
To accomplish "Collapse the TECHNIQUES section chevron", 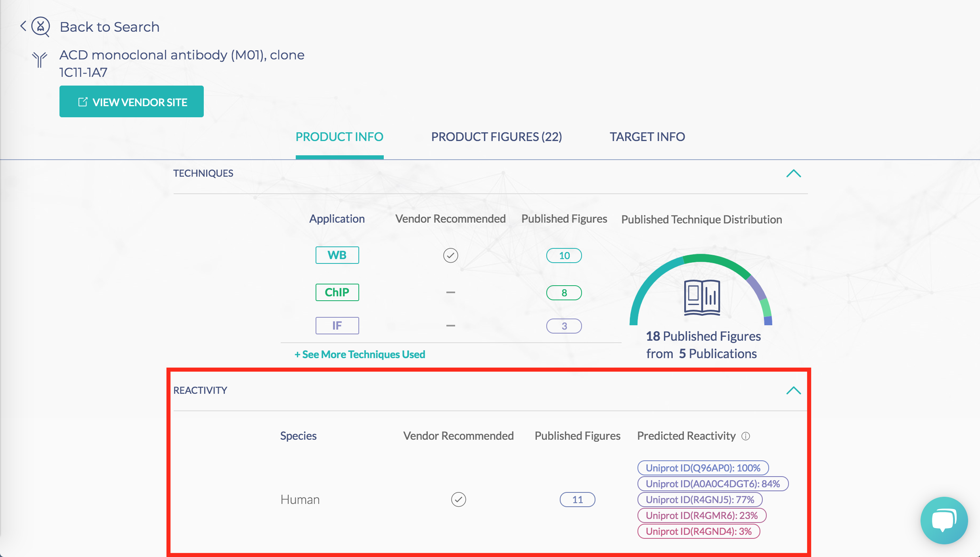I will 794,174.
